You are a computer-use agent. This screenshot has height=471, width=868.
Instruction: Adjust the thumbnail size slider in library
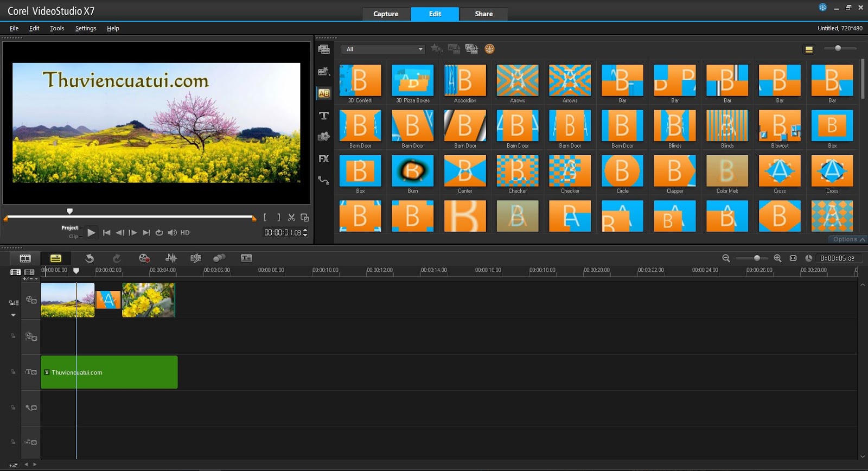click(838, 48)
